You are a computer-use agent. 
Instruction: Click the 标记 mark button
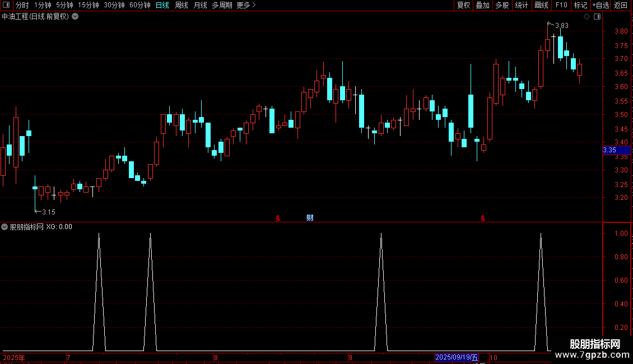[x=580, y=5]
